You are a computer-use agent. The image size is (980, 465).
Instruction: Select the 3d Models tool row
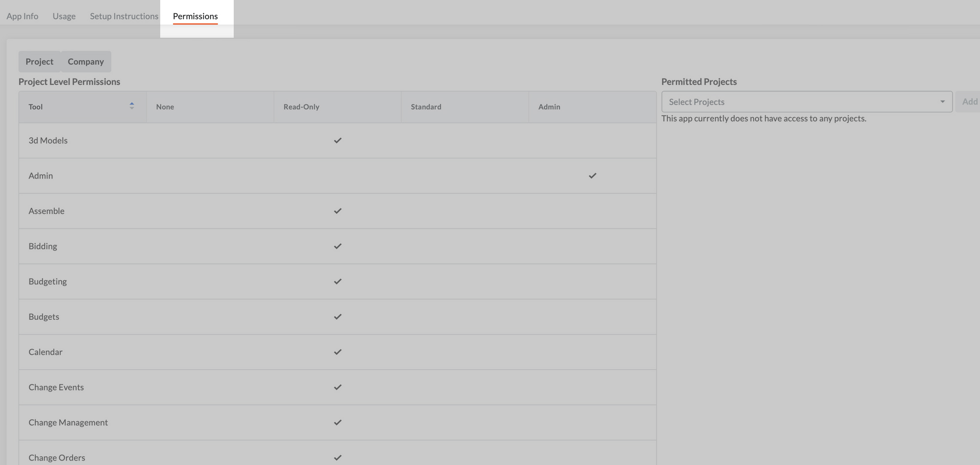point(337,140)
